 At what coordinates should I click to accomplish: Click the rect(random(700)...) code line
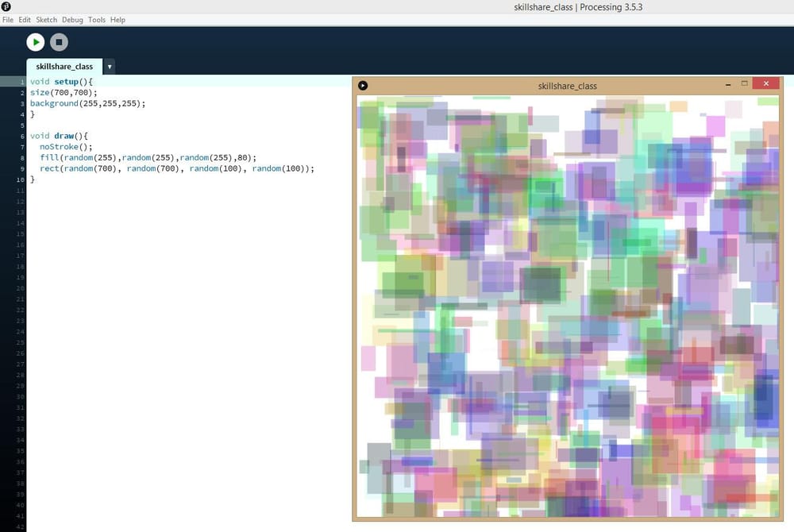[x=177, y=168]
